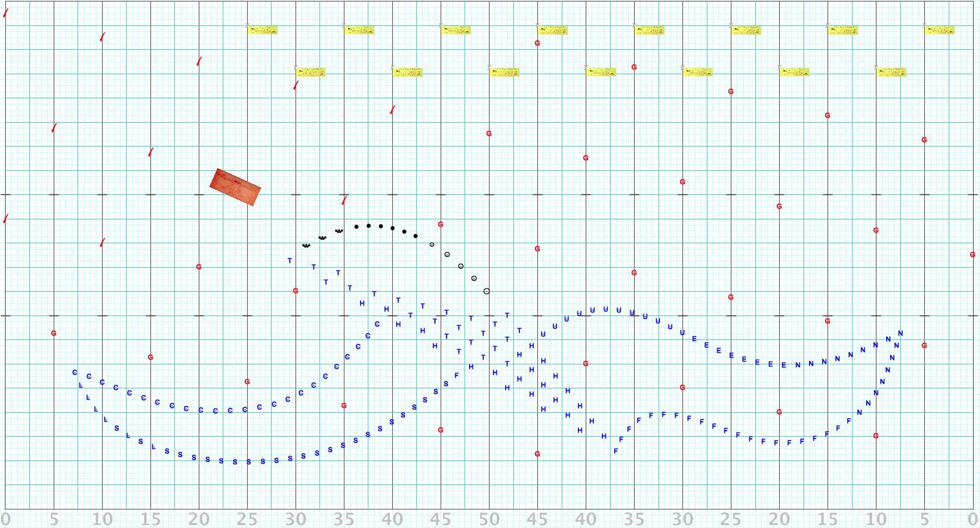
Task: Click the upper-leftmost blue T performer
Action: coord(290,261)
